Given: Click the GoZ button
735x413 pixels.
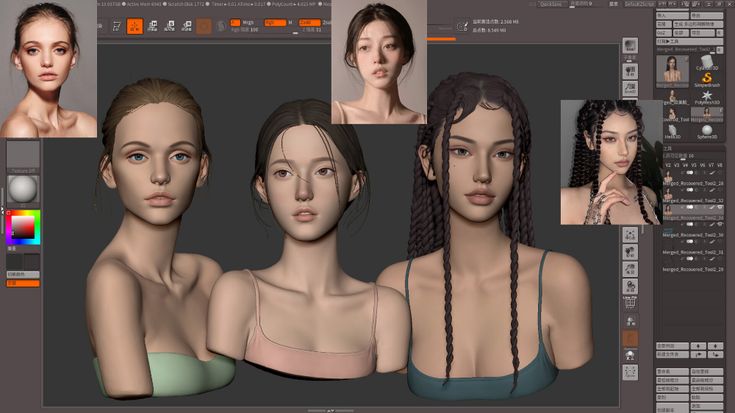Looking at the screenshot, I should click(663, 33).
